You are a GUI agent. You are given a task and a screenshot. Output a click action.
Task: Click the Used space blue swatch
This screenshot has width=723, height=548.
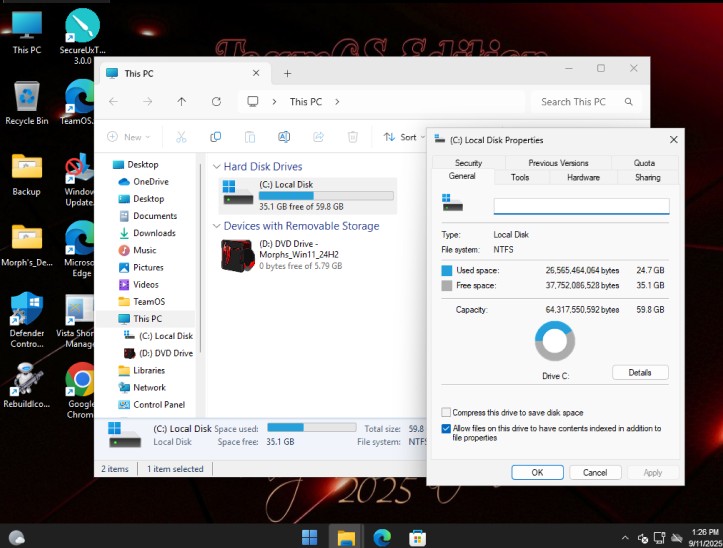tap(446, 270)
